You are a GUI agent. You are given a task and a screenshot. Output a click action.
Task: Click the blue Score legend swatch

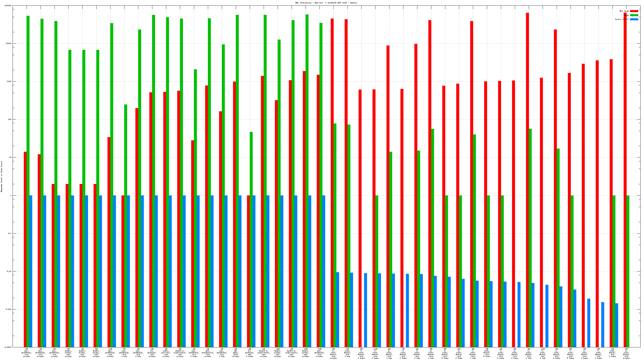pyautogui.click(x=634, y=19)
